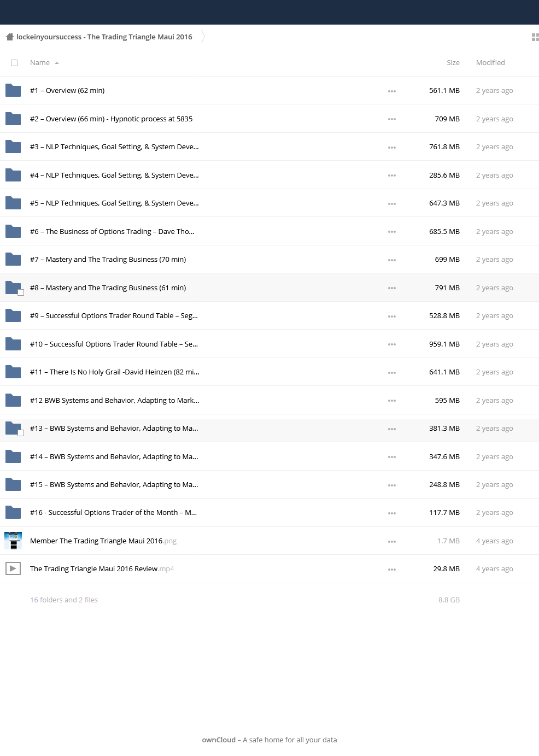This screenshot has height=756, width=539.
Task: Open the #2 – Overview (66 min) folder
Action: [x=112, y=119]
